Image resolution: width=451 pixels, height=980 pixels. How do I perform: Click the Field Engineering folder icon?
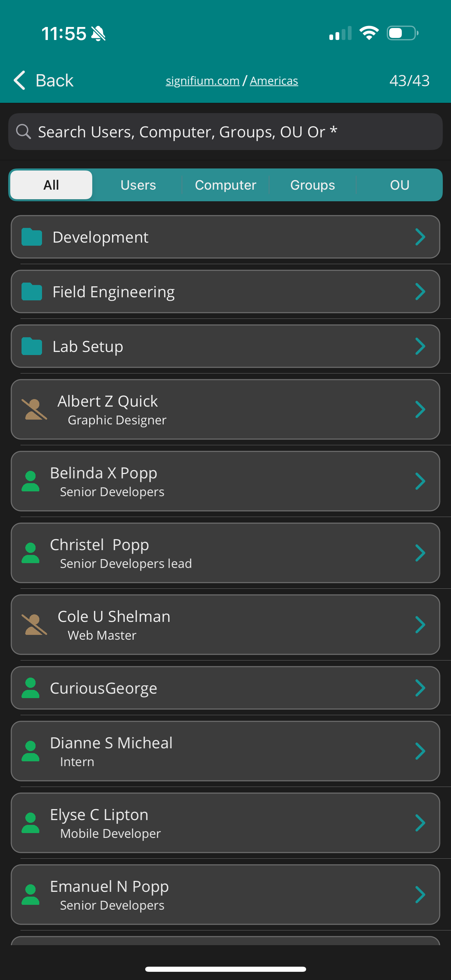coord(31,292)
